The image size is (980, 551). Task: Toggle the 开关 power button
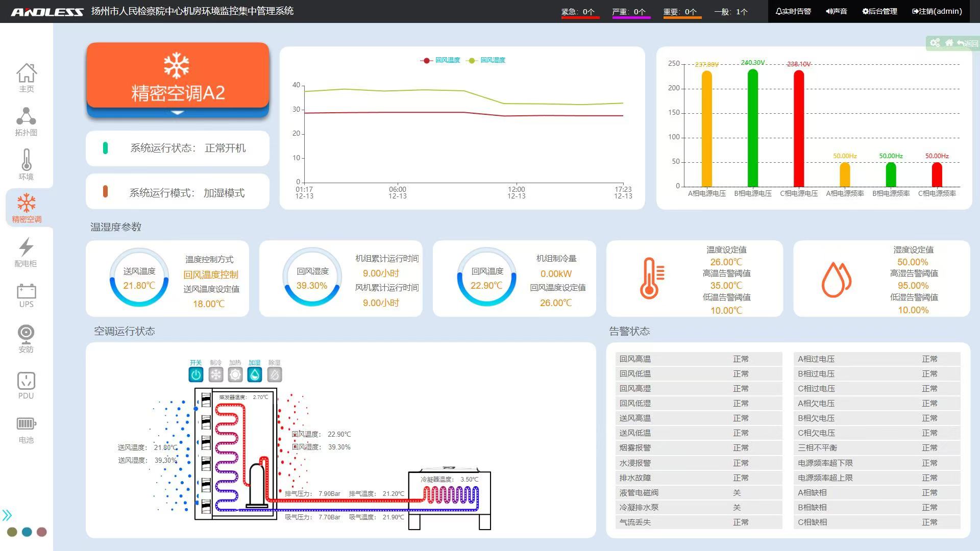196,374
